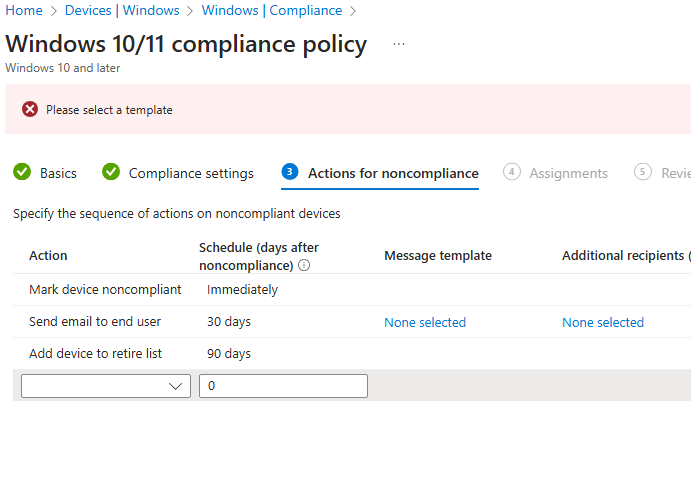Go to the Assignments step
This screenshot has height=484, width=691.
click(x=568, y=173)
